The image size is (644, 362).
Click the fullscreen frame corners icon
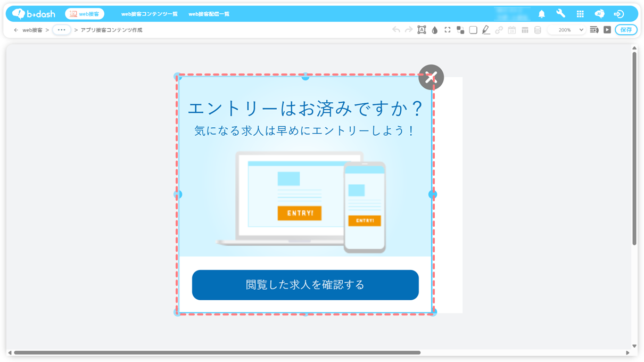[x=448, y=30]
